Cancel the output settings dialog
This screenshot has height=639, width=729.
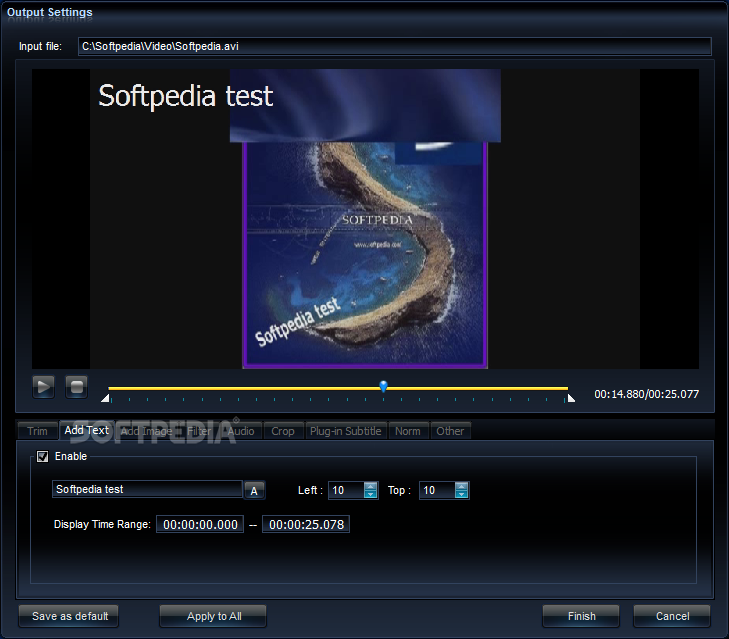click(672, 616)
